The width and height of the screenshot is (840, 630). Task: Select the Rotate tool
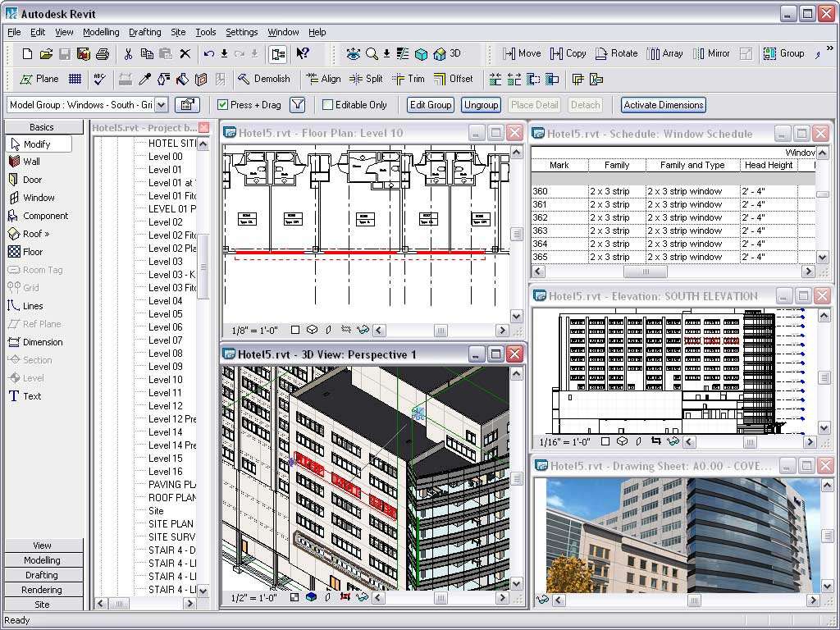click(x=617, y=53)
